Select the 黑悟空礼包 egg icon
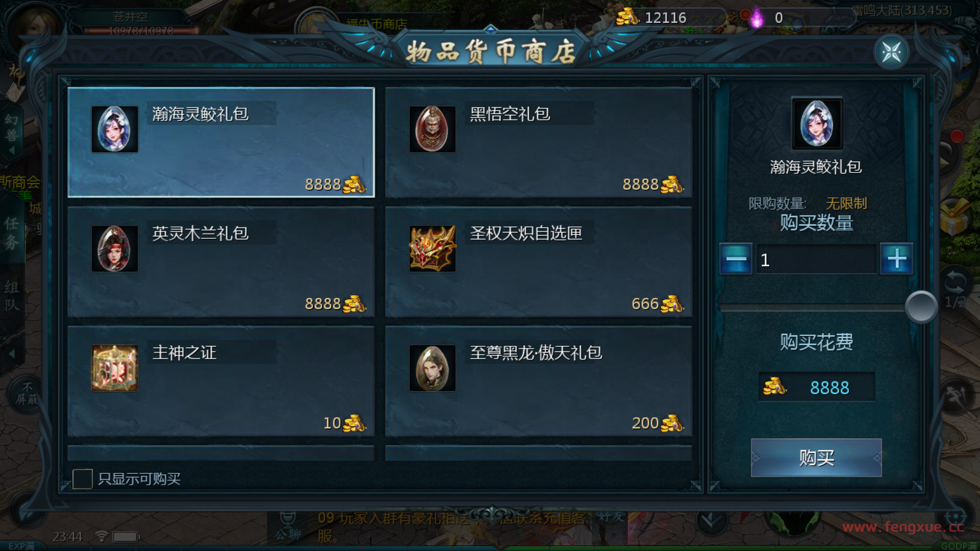Image resolution: width=980 pixels, height=551 pixels. click(x=432, y=129)
